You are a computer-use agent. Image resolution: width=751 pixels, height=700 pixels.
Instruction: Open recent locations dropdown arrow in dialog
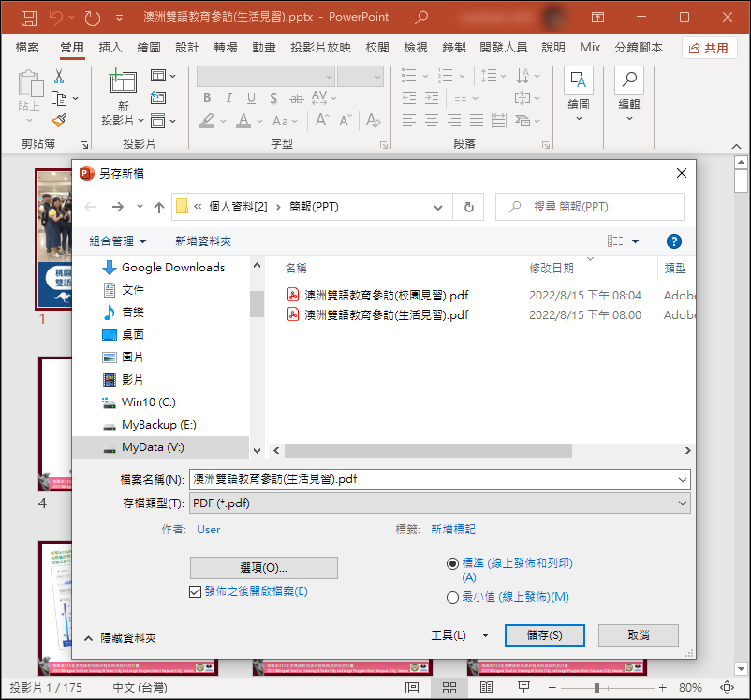[140, 207]
